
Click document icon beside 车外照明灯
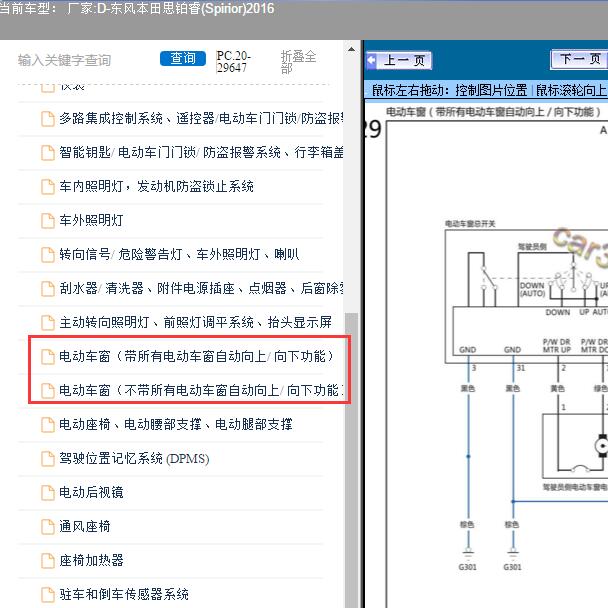(x=48, y=221)
